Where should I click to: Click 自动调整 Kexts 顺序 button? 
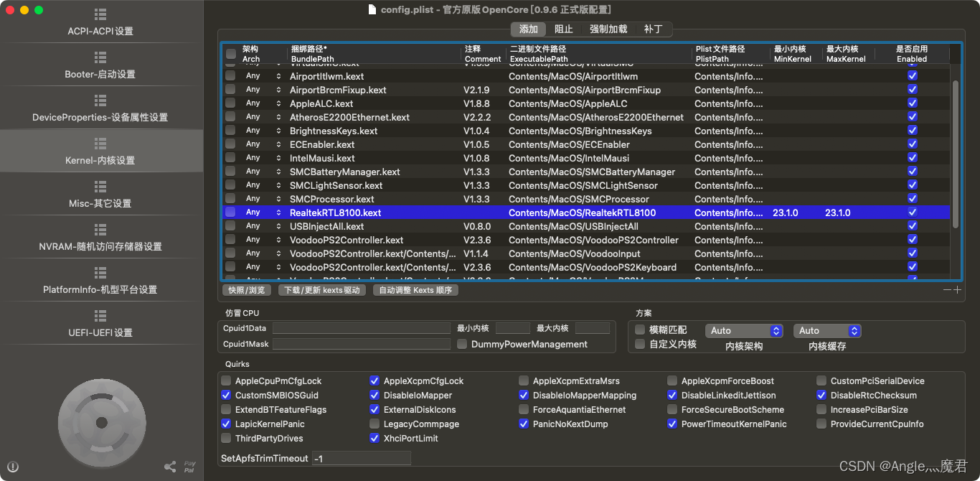pyautogui.click(x=416, y=290)
